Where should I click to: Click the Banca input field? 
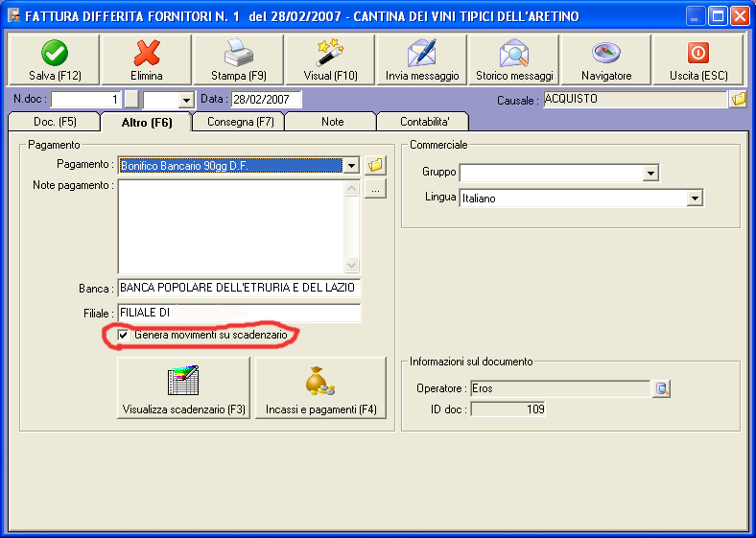(x=239, y=289)
